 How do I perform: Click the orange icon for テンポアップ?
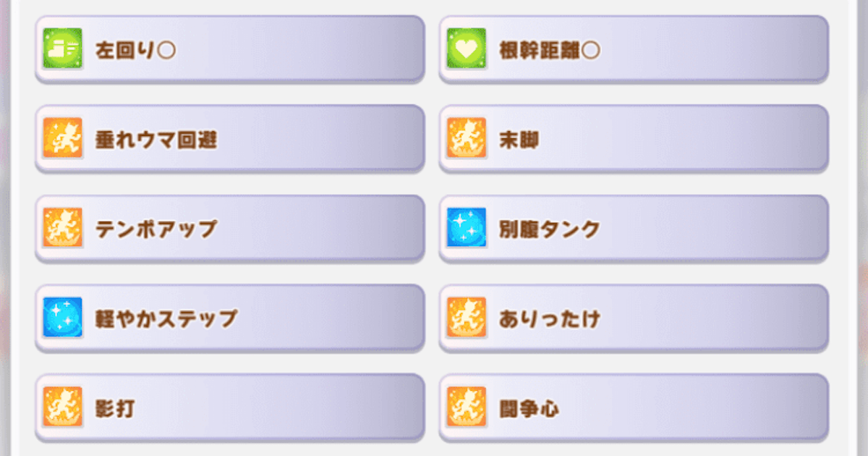pos(62,228)
